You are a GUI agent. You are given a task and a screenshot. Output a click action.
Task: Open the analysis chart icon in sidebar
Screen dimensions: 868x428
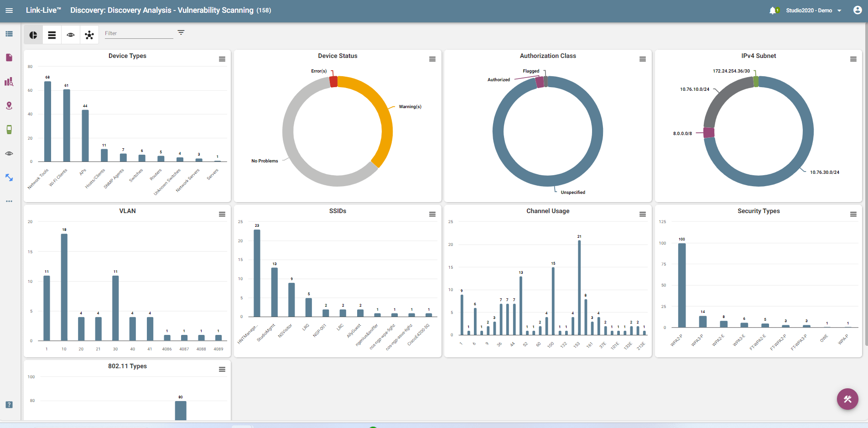pyautogui.click(x=9, y=82)
